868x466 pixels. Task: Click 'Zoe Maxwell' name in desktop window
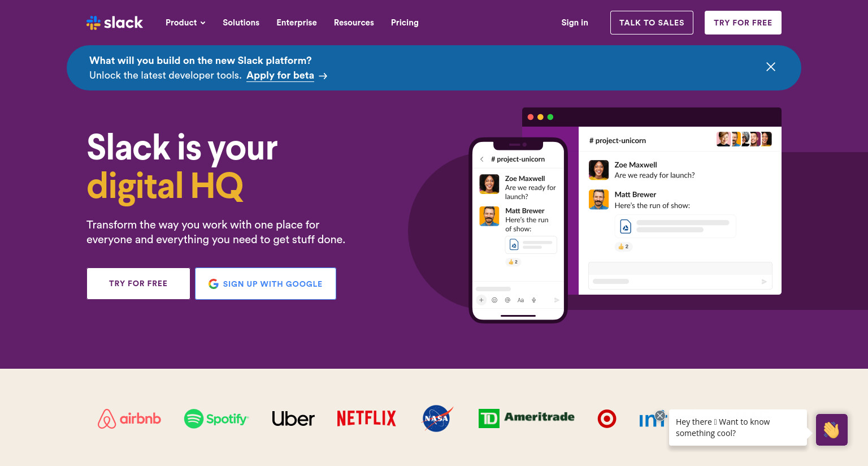(x=636, y=165)
